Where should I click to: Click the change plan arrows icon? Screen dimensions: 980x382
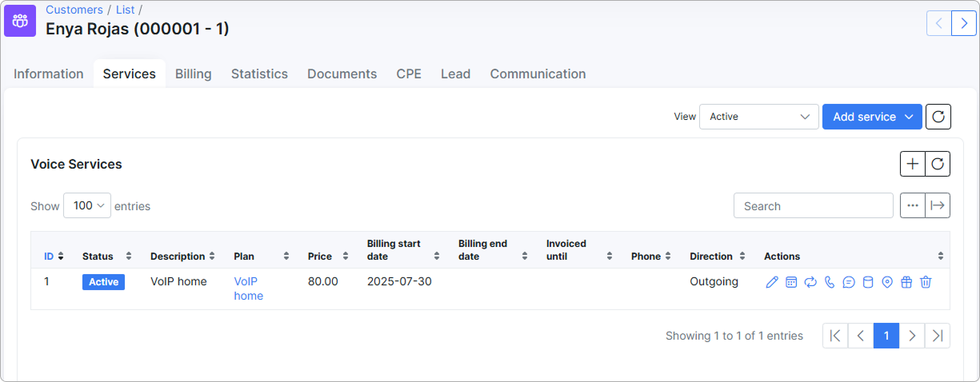coord(810,282)
